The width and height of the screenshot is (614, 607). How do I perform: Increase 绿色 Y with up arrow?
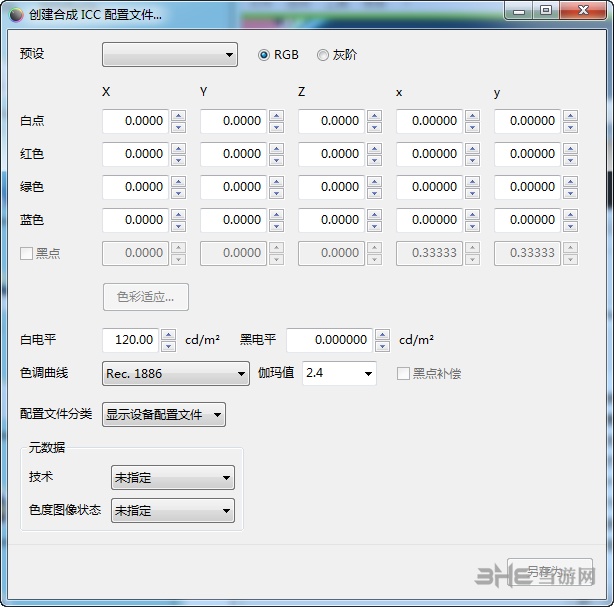coord(276,181)
